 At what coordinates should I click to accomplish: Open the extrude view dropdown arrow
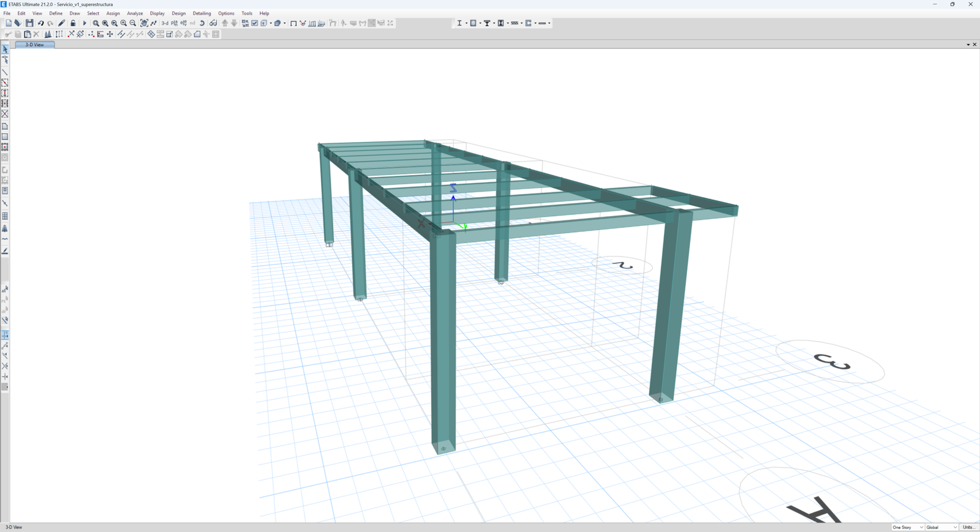point(285,23)
